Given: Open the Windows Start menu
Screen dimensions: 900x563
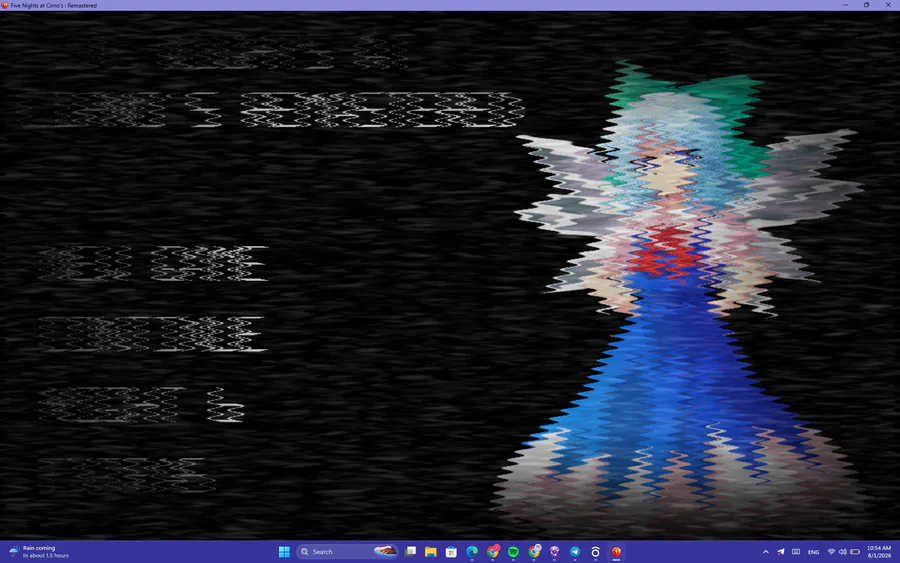Looking at the screenshot, I should point(284,552).
